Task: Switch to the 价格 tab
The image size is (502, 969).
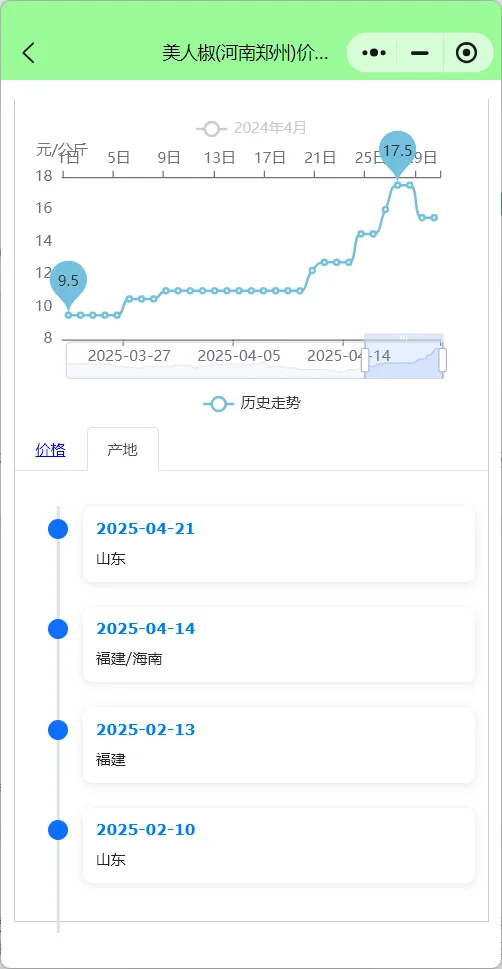Action: (x=51, y=450)
